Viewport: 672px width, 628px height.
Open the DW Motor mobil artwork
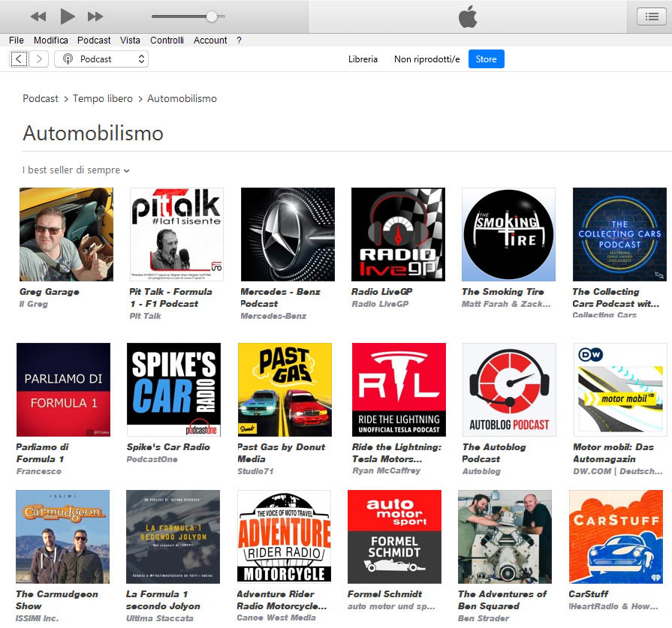(x=620, y=389)
